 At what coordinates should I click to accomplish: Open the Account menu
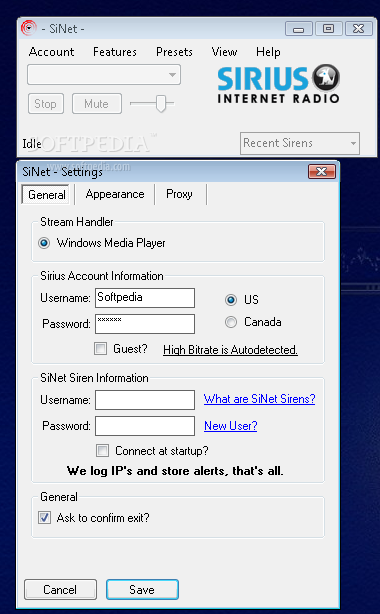point(51,52)
